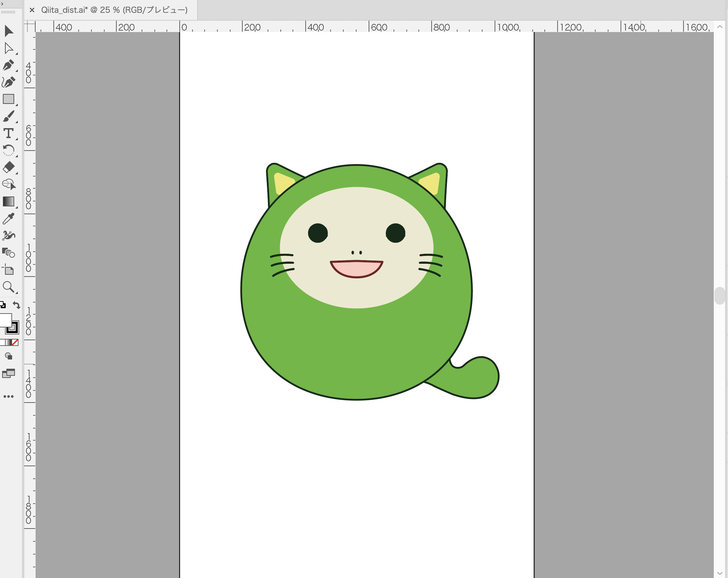Click the cat's right black eye
The height and width of the screenshot is (578, 728).
(x=395, y=233)
